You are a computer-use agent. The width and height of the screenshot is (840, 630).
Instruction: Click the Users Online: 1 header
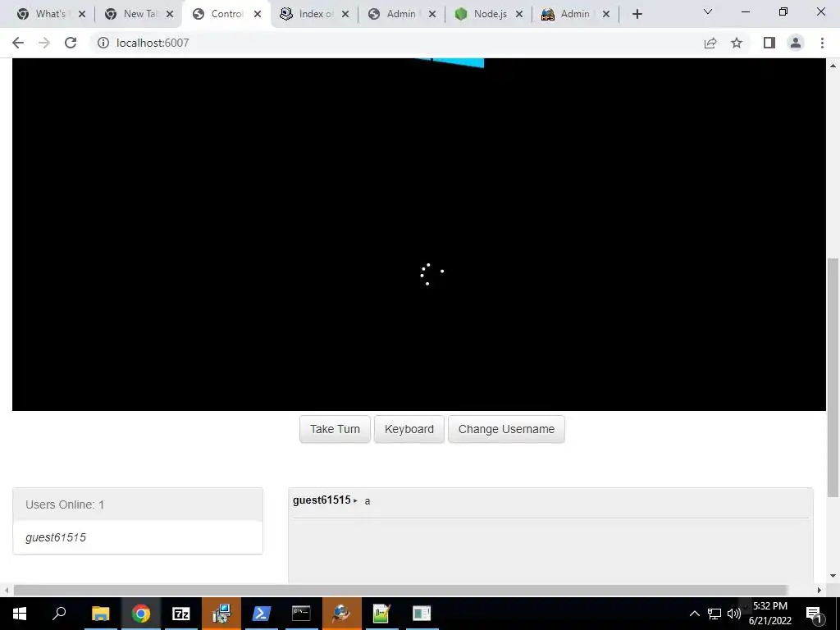(x=138, y=504)
